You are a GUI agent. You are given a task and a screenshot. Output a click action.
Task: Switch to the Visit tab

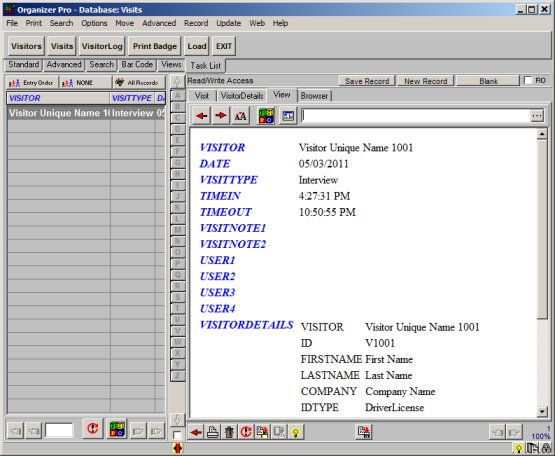click(202, 96)
